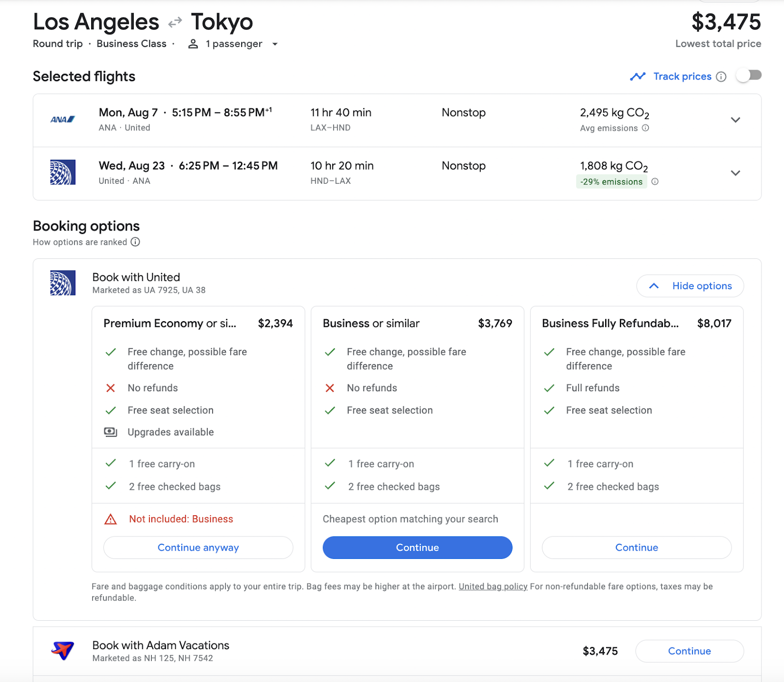Click the Upgrades available icon

111,432
